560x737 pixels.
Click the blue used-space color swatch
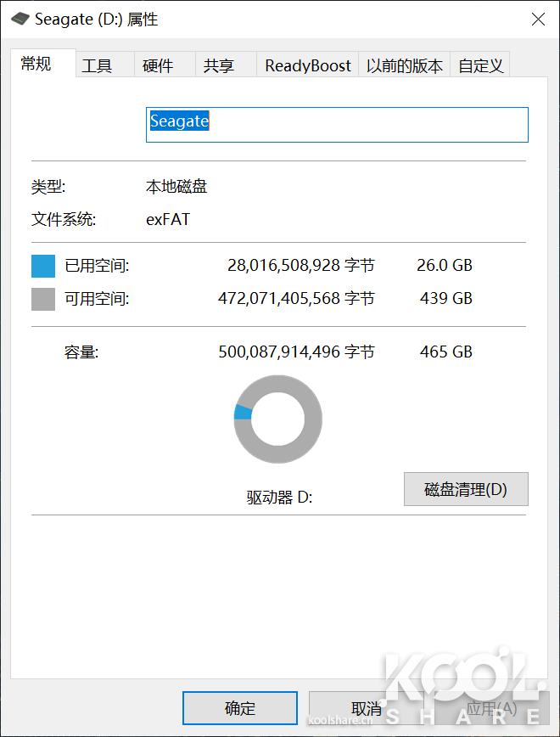[43, 266]
